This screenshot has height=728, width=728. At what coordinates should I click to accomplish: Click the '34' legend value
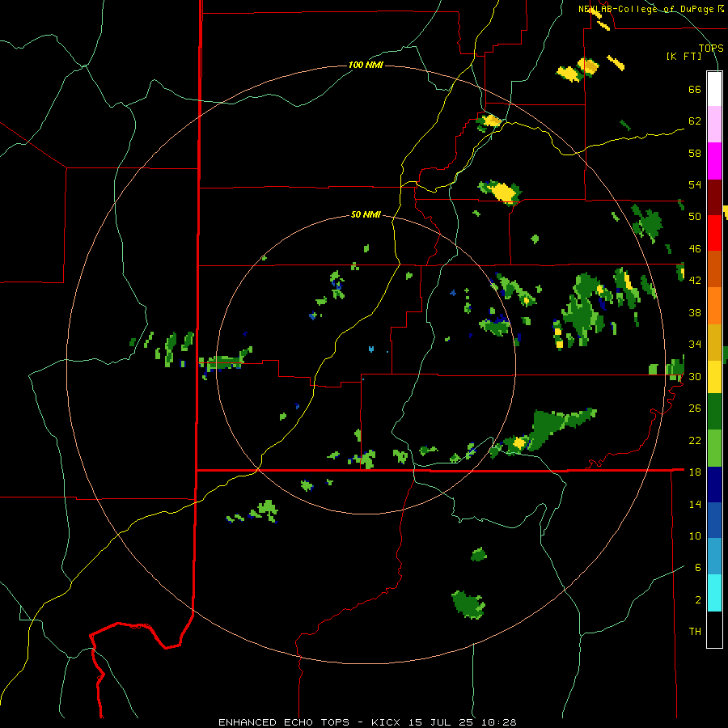click(x=695, y=345)
